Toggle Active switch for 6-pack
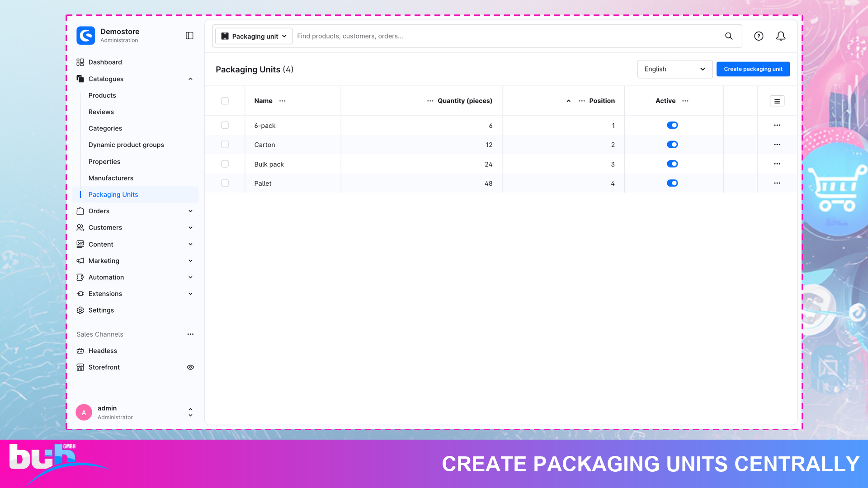Image resolution: width=868 pixels, height=488 pixels. click(672, 125)
